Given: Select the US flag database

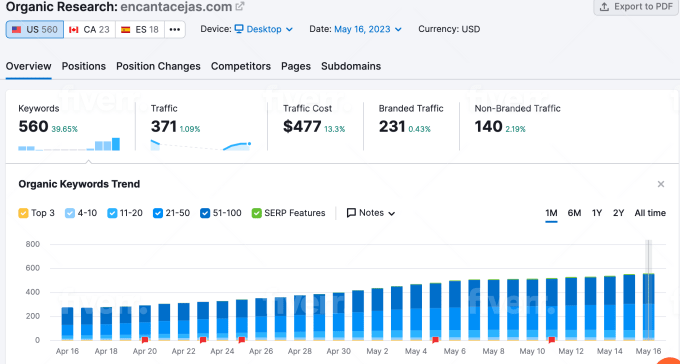Looking at the screenshot, I should point(16,30).
